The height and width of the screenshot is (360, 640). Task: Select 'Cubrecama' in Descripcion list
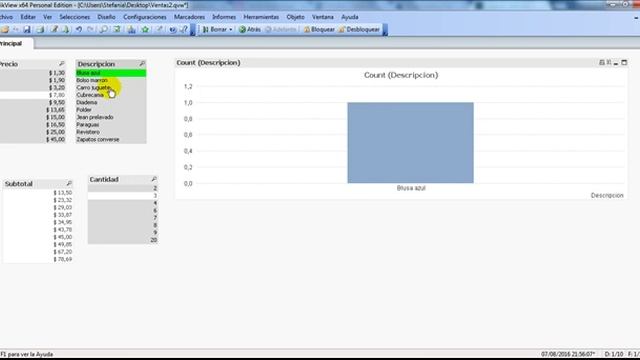click(111, 95)
